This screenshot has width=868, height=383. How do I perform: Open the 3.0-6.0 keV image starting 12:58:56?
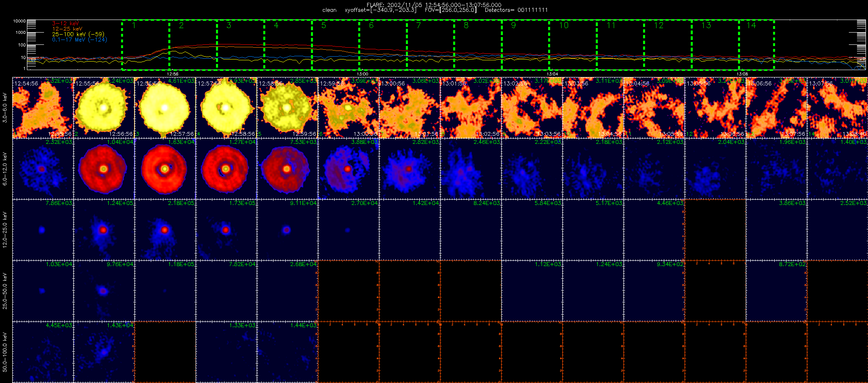click(x=287, y=108)
